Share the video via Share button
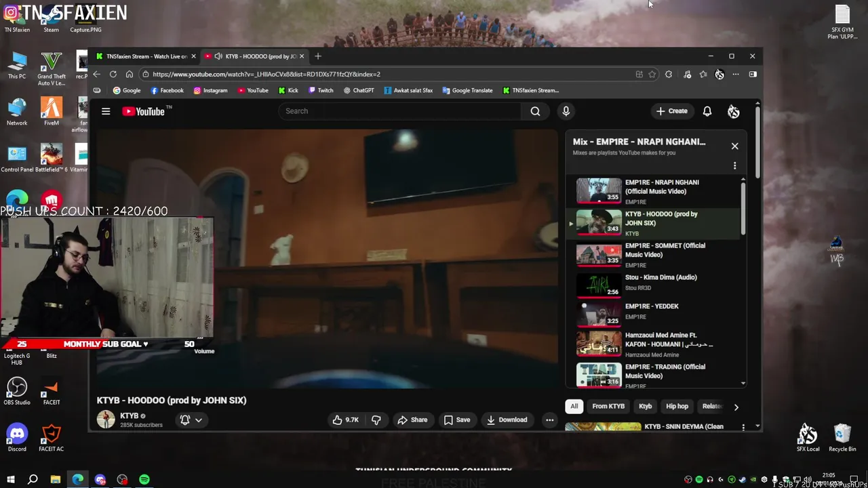The height and width of the screenshot is (488, 868). tap(412, 420)
